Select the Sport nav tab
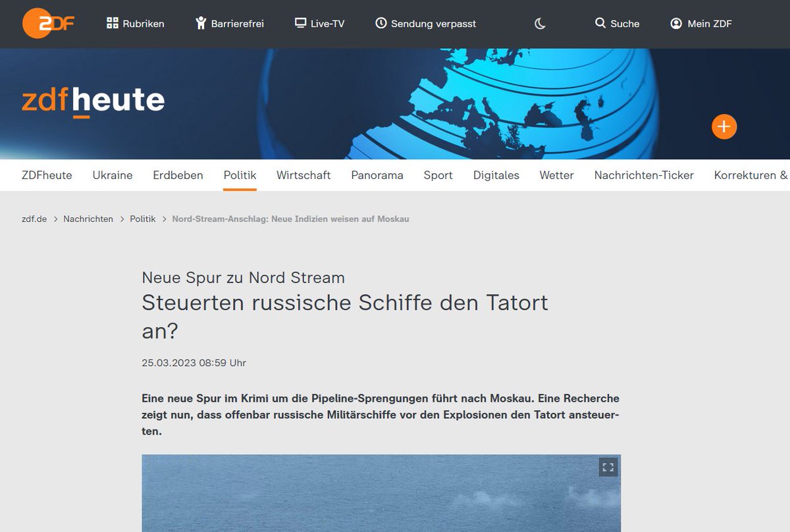 [x=438, y=175]
